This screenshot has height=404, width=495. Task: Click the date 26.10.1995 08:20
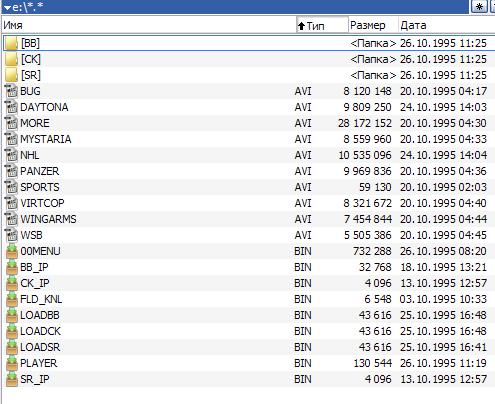pos(443,251)
